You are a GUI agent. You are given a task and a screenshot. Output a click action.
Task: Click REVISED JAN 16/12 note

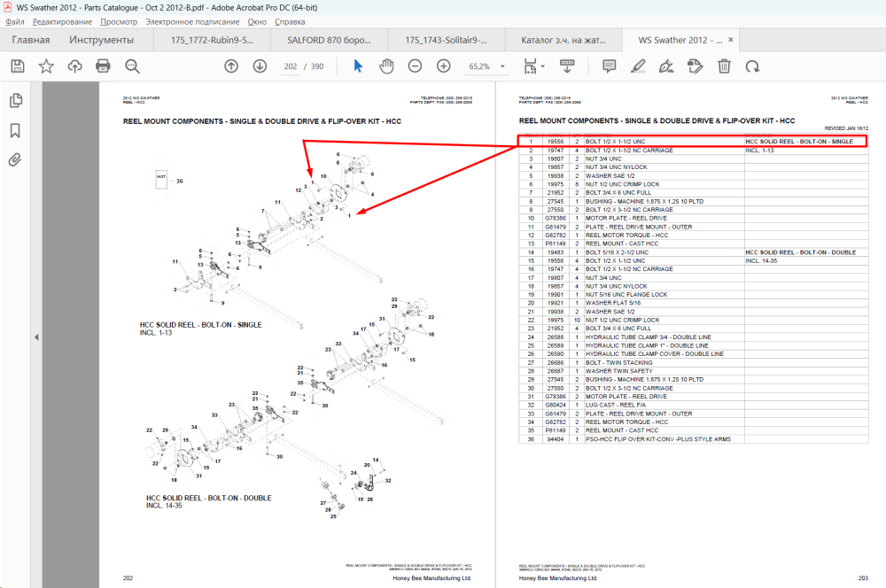846,128
